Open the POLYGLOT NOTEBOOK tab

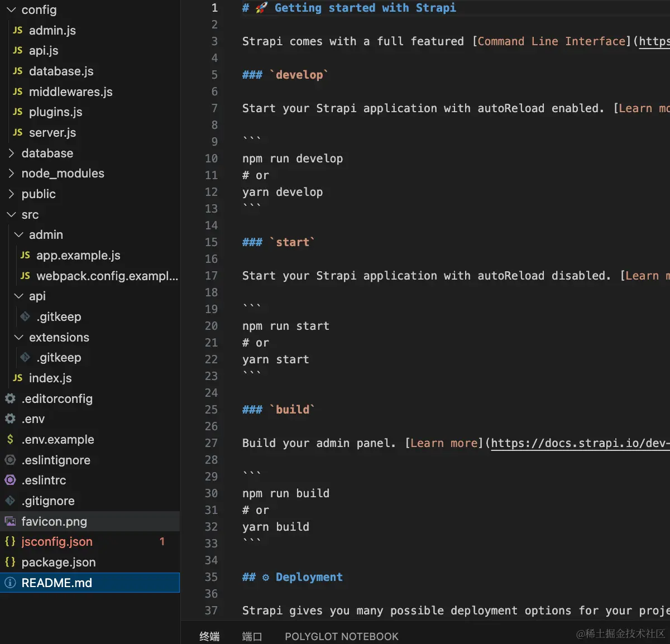pyautogui.click(x=342, y=636)
